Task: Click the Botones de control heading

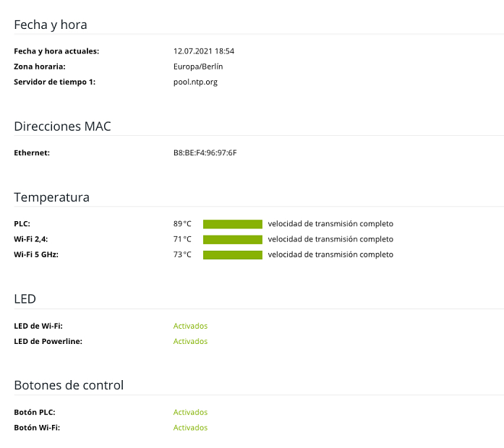Action: click(x=69, y=385)
